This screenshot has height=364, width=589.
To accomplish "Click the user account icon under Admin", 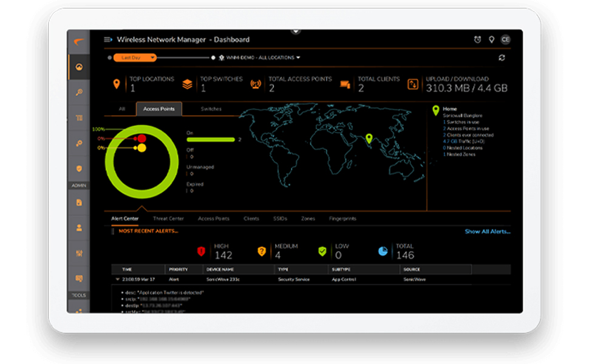I will [x=79, y=227].
